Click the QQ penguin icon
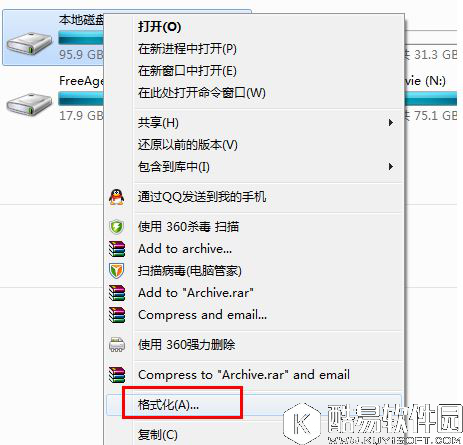 point(117,197)
